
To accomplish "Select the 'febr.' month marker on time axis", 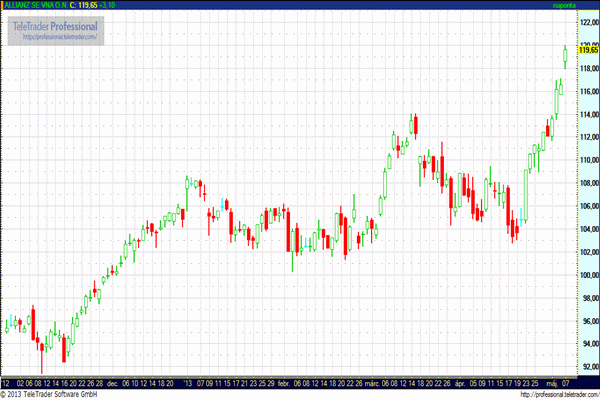I will (x=283, y=382).
